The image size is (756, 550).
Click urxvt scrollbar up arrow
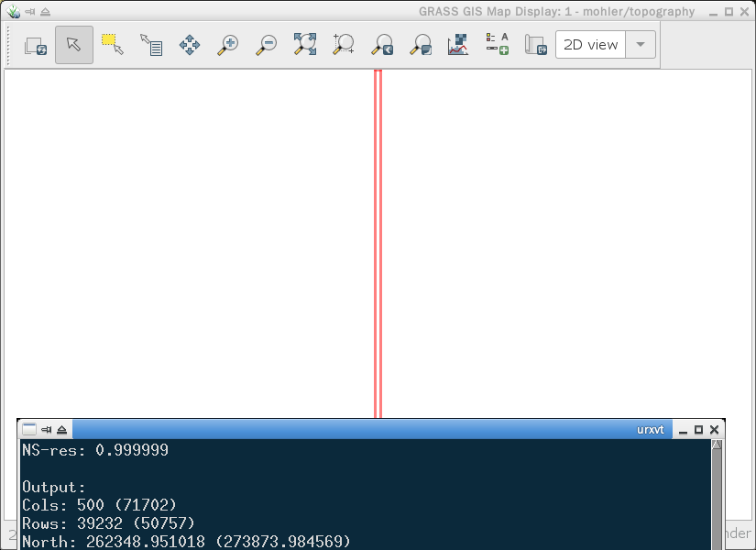pyautogui.click(x=717, y=445)
